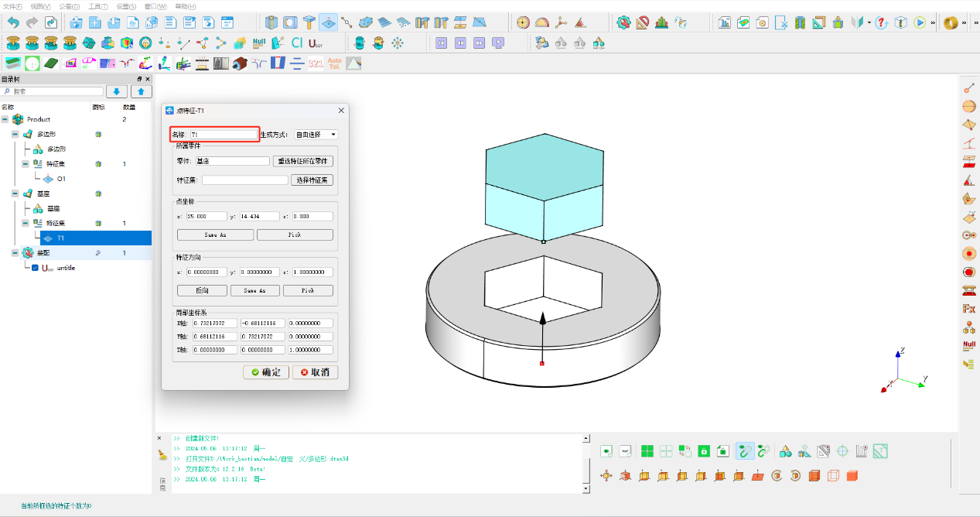Click the 确定 button in the dialog
The image size is (980, 517).
pyautogui.click(x=265, y=372)
